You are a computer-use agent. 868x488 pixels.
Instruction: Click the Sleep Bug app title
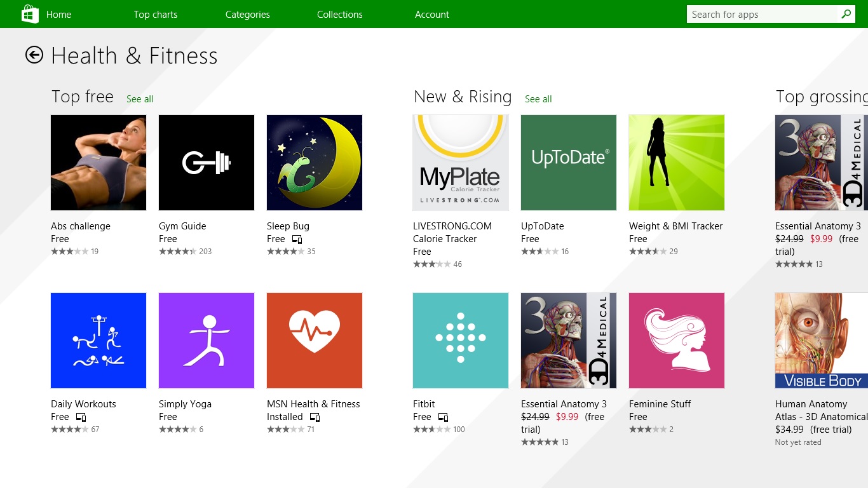tap(288, 226)
